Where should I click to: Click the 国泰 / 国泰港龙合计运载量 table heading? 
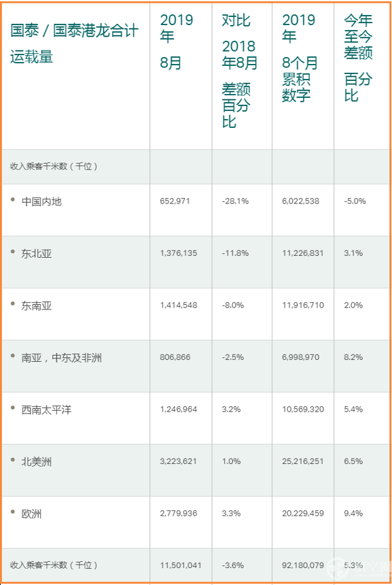pos(74,44)
